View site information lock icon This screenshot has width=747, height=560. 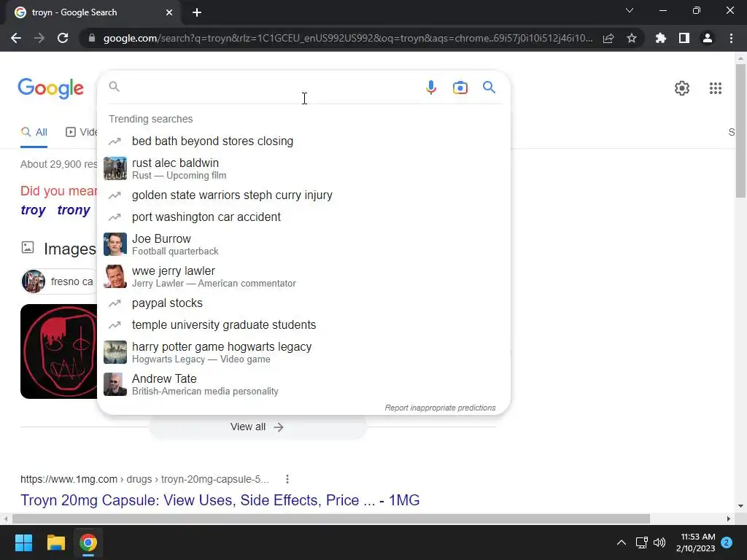point(91,38)
